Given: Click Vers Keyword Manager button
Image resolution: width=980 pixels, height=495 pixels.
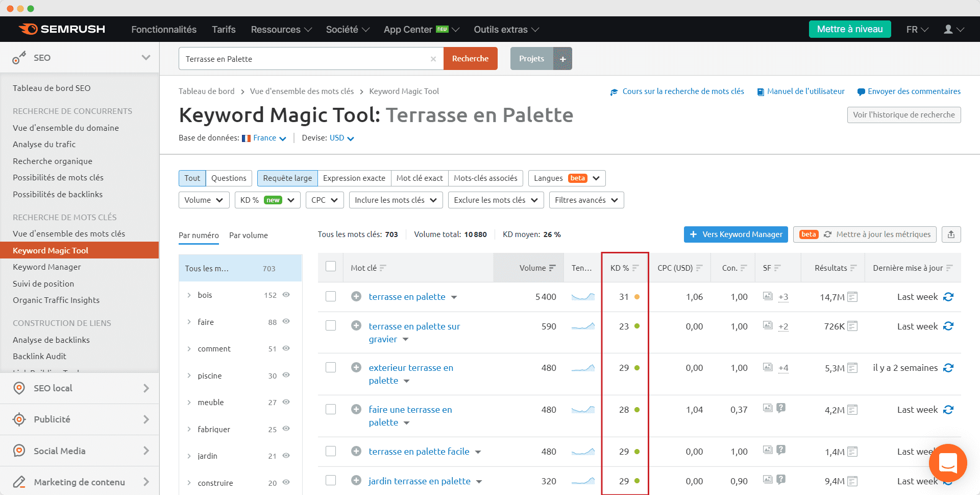Looking at the screenshot, I should coord(736,234).
